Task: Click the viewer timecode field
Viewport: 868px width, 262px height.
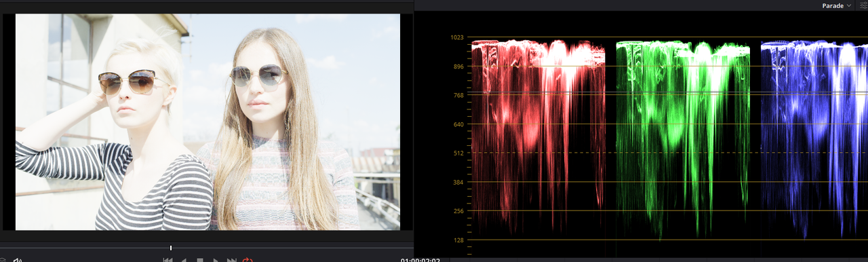Action: pos(420,260)
